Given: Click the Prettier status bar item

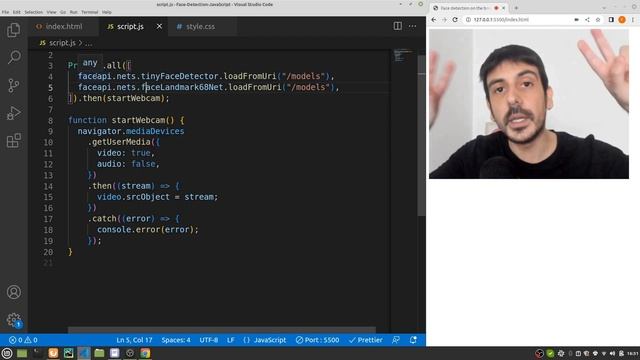Looking at the screenshot, I should pos(365,340).
